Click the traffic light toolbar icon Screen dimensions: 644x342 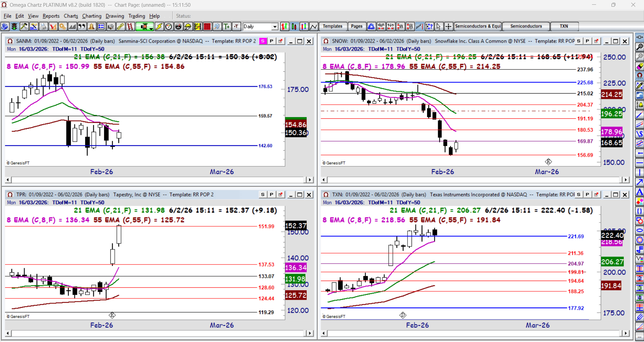click(14, 26)
